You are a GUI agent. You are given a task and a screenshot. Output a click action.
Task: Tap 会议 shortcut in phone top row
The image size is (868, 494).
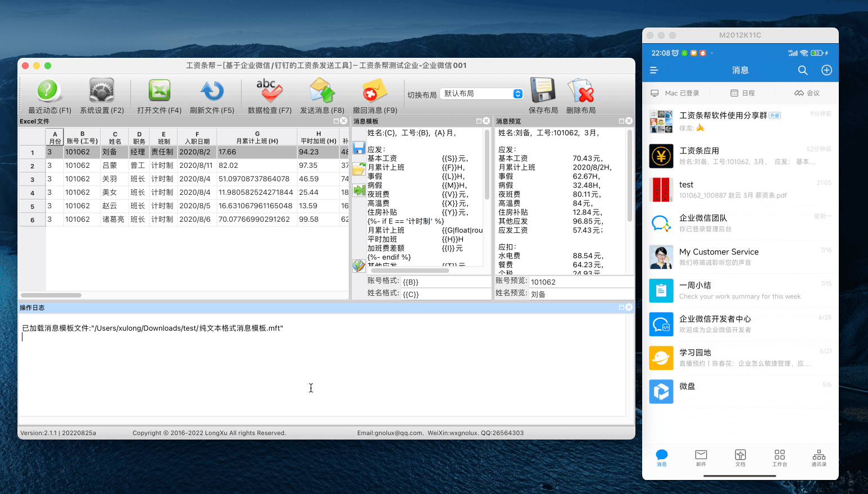click(807, 93)
